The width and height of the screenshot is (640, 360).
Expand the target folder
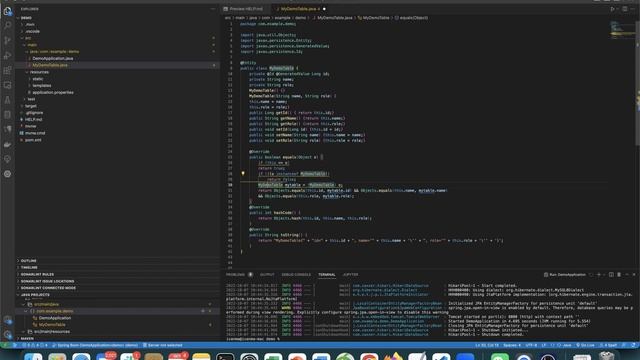(30, 106)
